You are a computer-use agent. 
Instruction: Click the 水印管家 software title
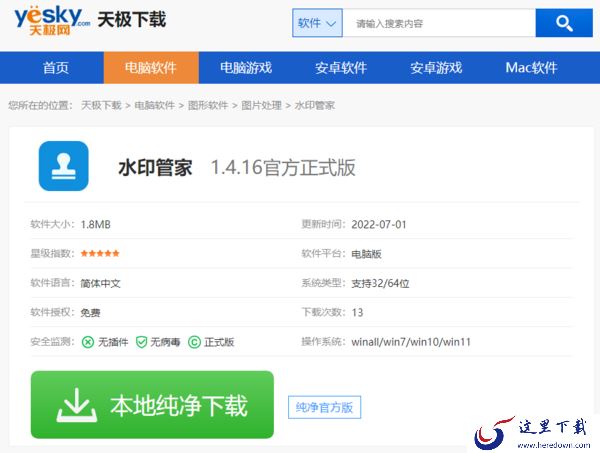coord(155,168)
